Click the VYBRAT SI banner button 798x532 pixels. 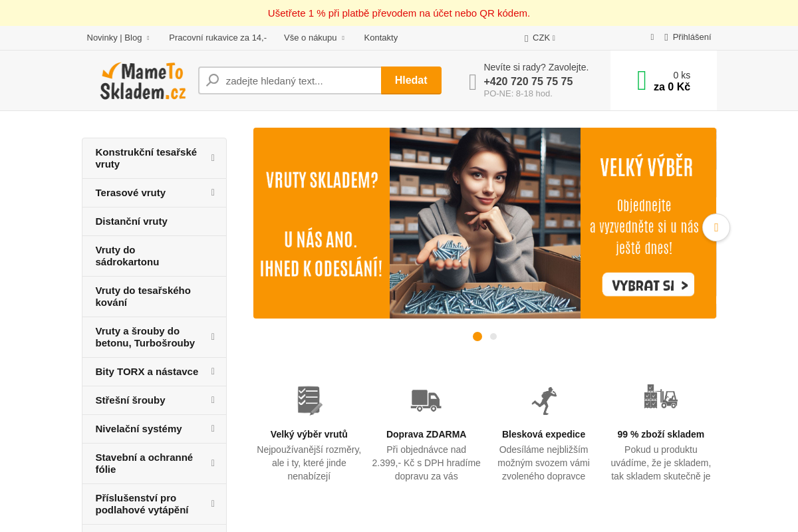pos(648,285)
